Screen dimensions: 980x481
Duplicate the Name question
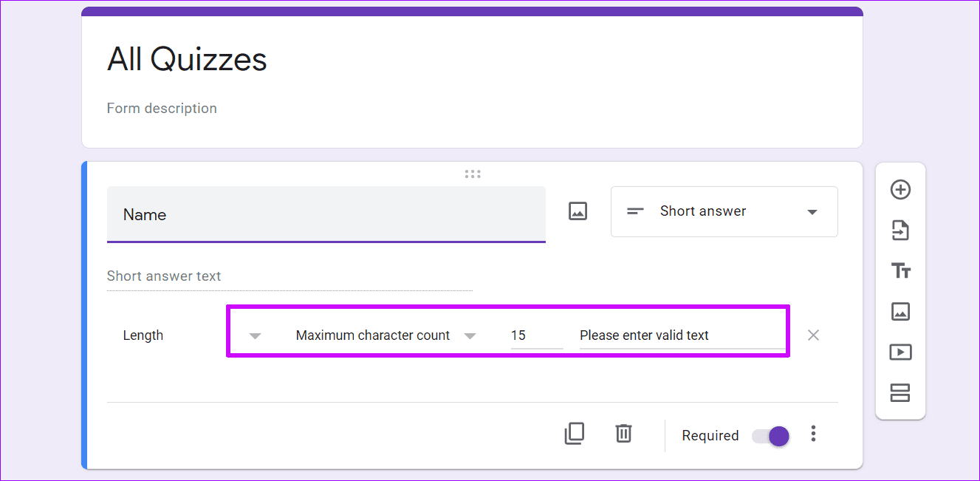(x=574, y=434)
